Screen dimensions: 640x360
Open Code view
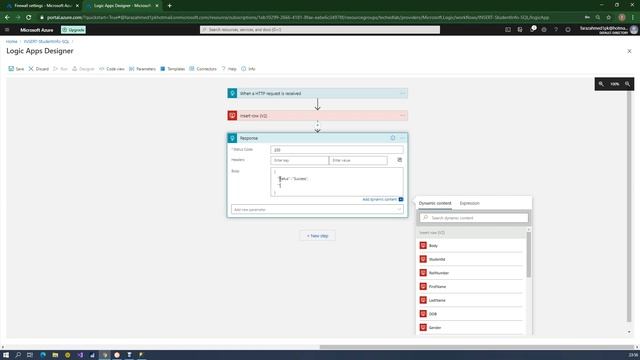pyautogui.click(x=112, y=69)
